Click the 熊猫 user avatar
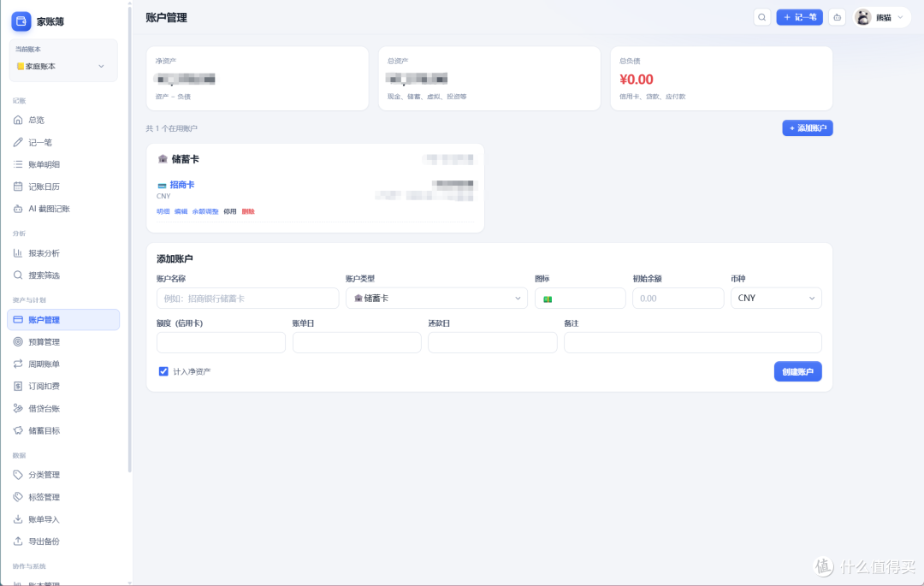 pos(863,18)
